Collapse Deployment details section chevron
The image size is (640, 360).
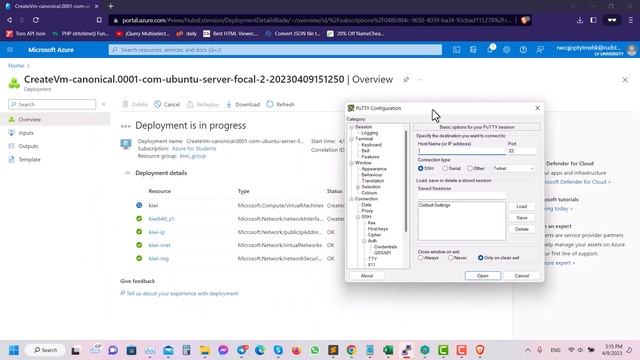(x=128, y=173)
